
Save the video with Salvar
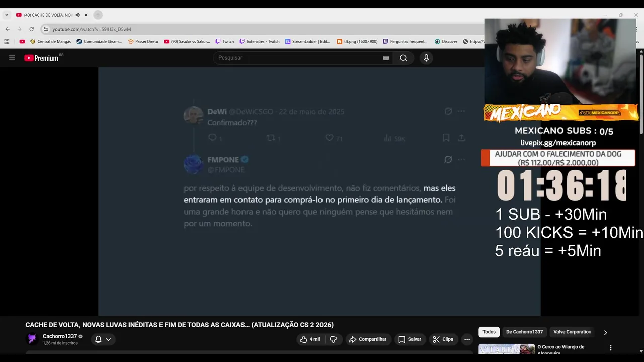click(410, 339)
